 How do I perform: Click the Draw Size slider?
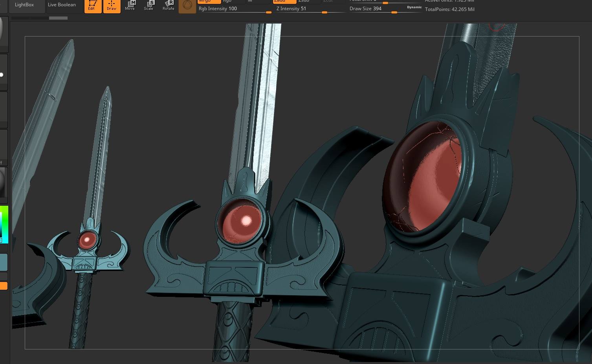385,9
